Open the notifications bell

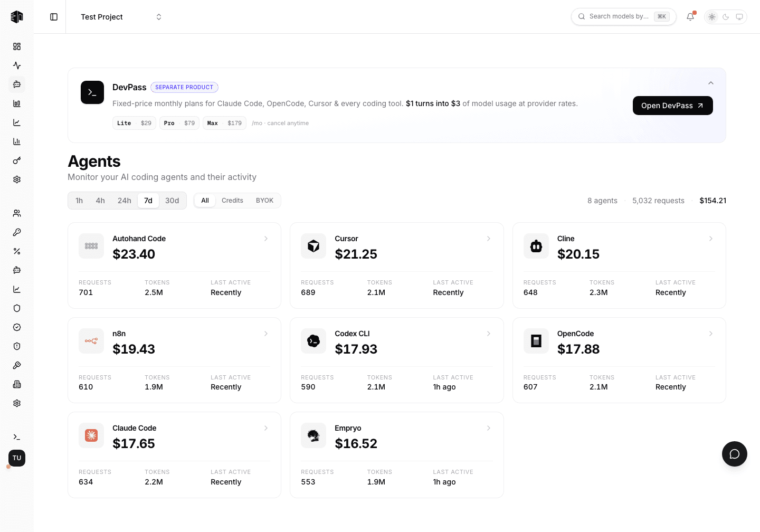click(x=690, y=17)
